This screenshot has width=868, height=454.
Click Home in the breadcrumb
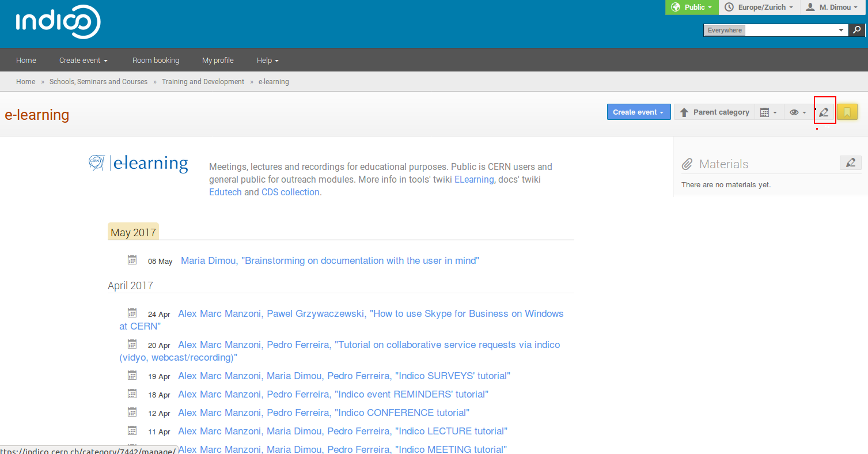pyautogui.click(x=25, y=82)
